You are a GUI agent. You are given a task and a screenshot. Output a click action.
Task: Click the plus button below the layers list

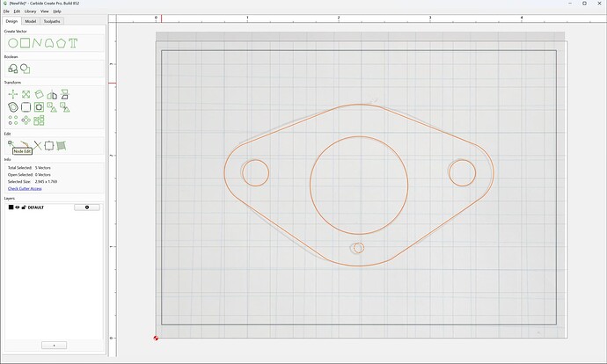pyautogui.click(x=55, y=345)
